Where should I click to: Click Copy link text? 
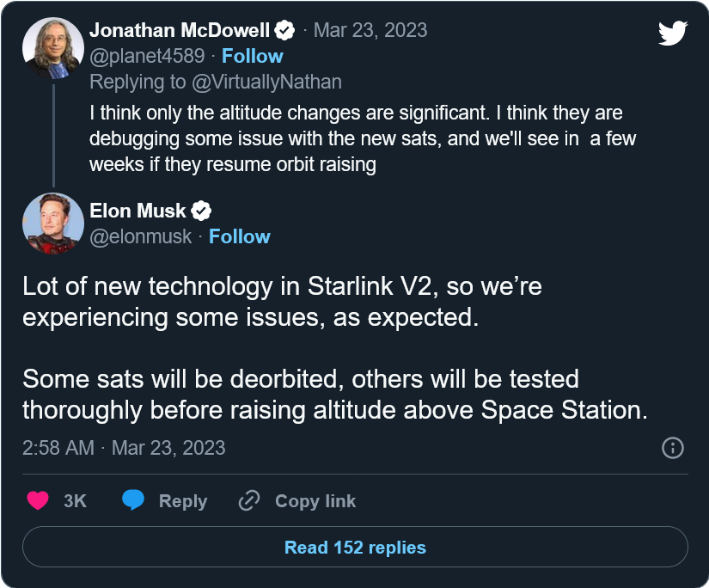[x=315, y=501]
